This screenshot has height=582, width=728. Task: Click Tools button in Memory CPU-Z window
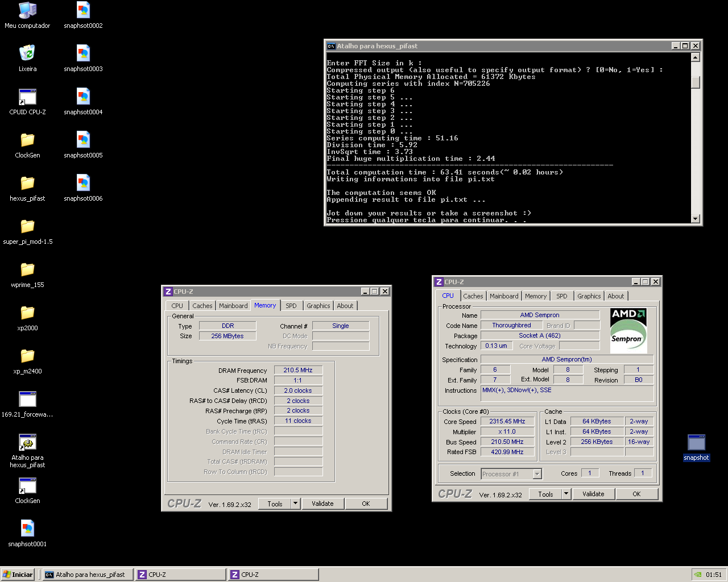point(275,504)
